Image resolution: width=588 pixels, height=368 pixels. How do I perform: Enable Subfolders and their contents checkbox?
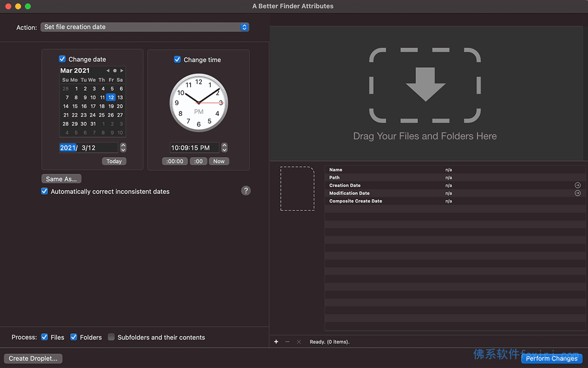(x=111, y=337)
